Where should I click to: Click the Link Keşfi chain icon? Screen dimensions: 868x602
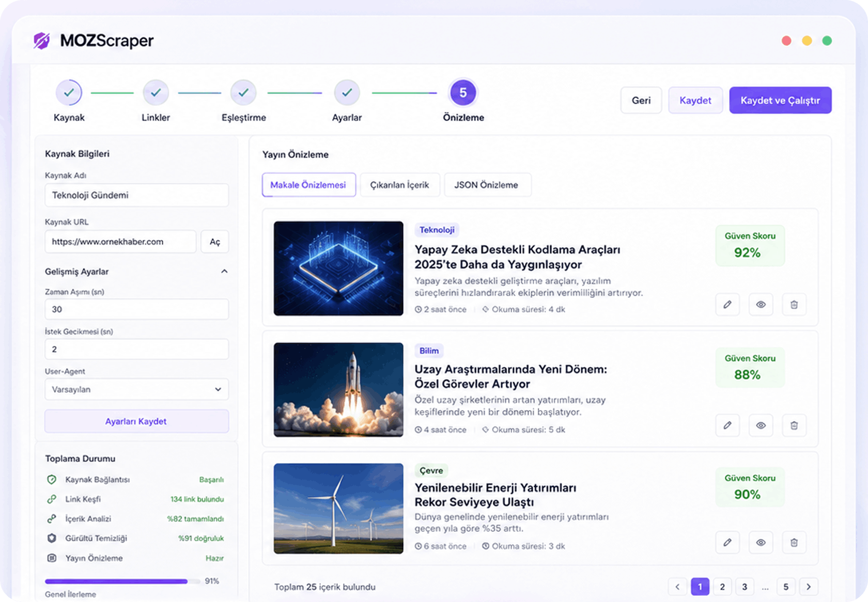pyautogui.click(x=52, y=499)
